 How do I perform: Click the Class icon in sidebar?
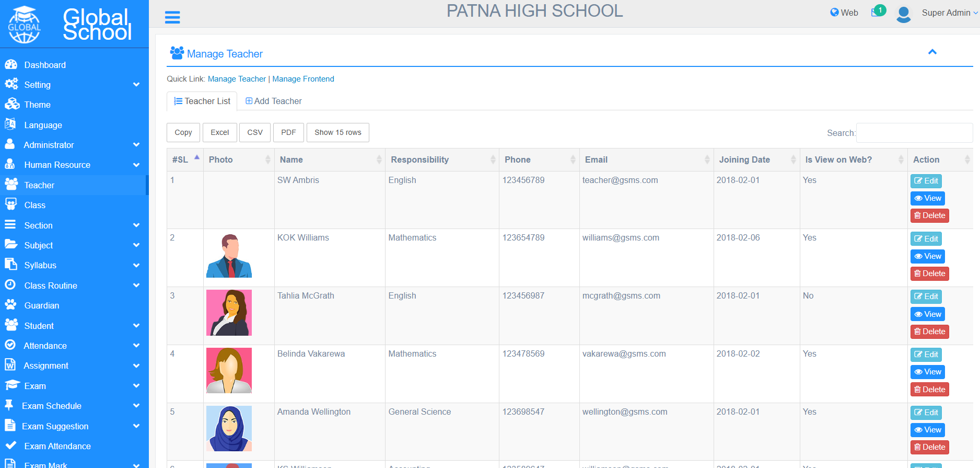[11, 204]
